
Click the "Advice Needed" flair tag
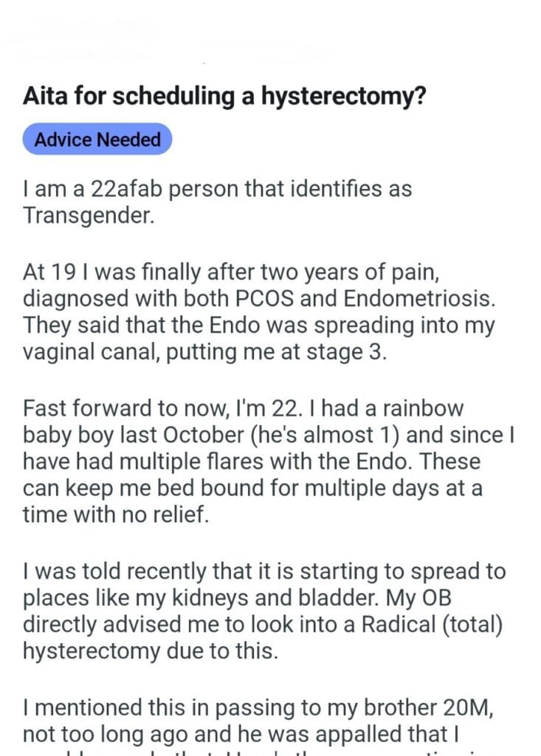(x=97, y=140)
